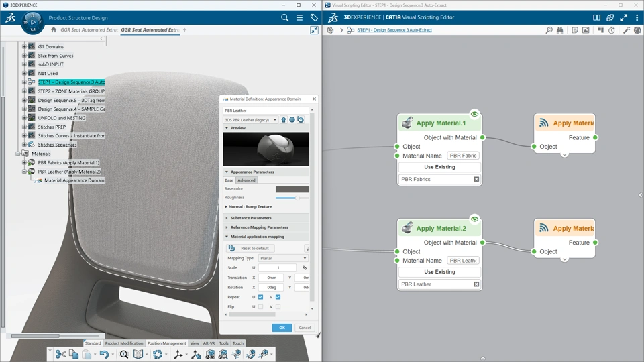Screen dimensions: 644x362
Task: Clear PBR Fabrics field using X icon
Action: [476, 180]
